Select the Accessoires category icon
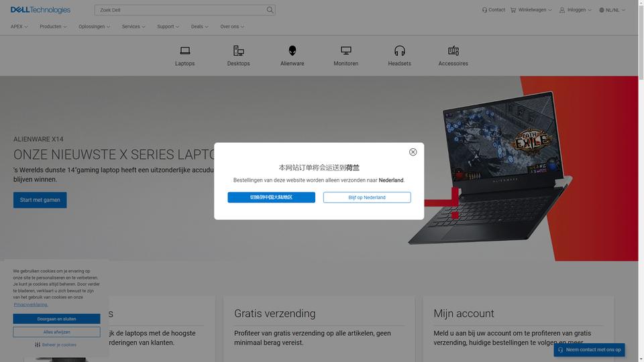Screen dimensions: 644x362 tap(453, 51)
